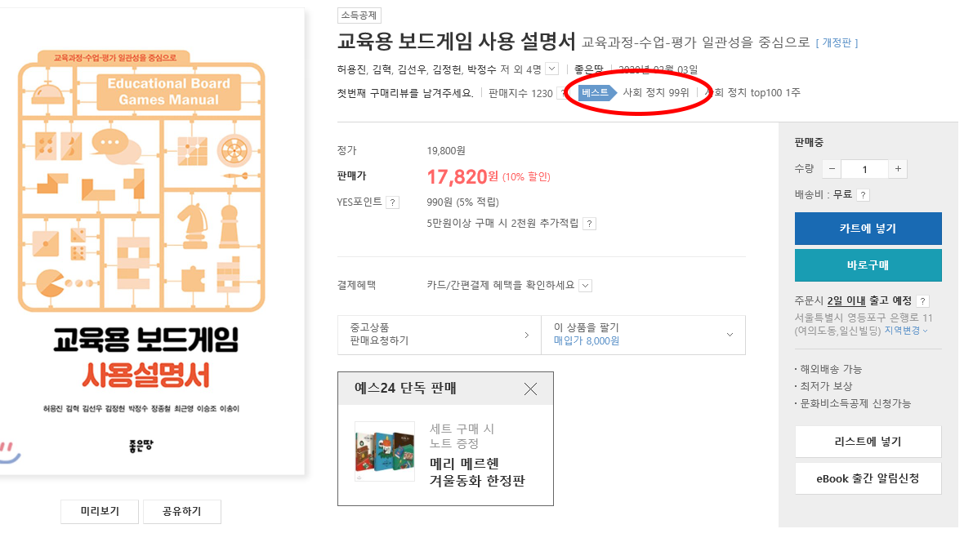This screenshot has width=973, height=560.
Task: Click the help icon next to YES포인트
Action: (x=392, y=202)
